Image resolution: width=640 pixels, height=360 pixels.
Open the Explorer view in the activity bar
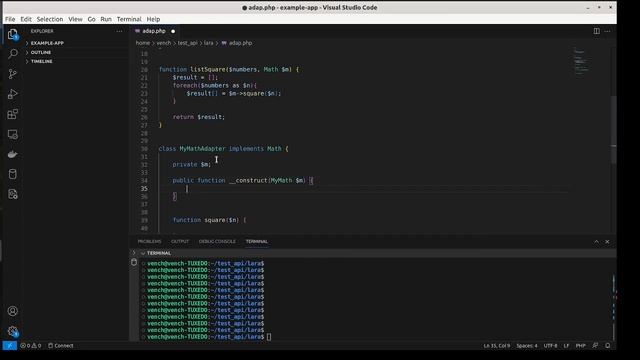click(13, 34)
